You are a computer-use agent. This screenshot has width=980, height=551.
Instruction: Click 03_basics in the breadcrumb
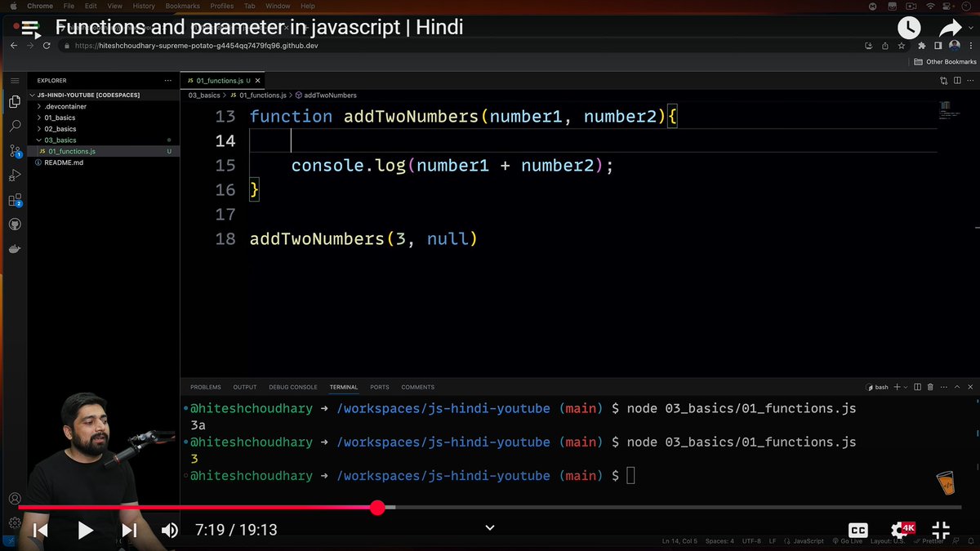click(x=205, y=96)
